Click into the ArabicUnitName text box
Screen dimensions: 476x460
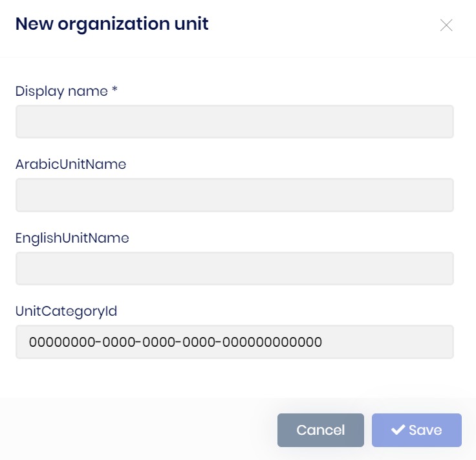234,195
